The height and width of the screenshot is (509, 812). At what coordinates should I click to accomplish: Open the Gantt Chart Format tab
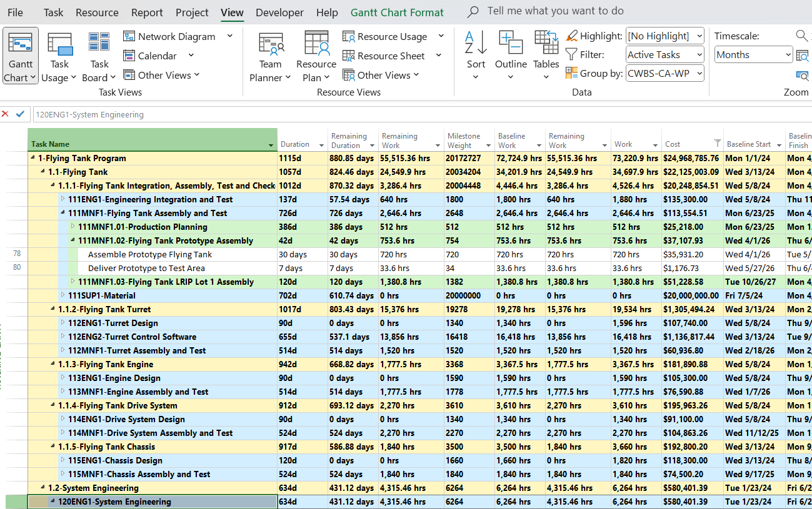click(397, 12)
